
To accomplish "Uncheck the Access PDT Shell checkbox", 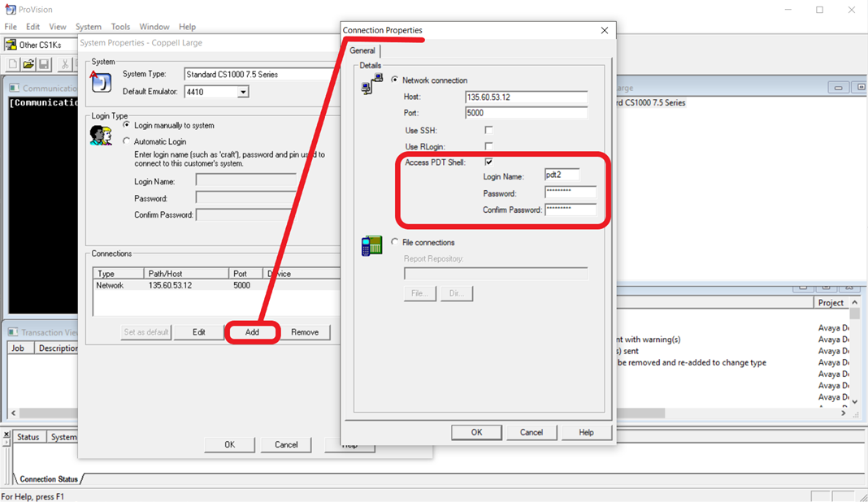I will click(x=488, y=162).
